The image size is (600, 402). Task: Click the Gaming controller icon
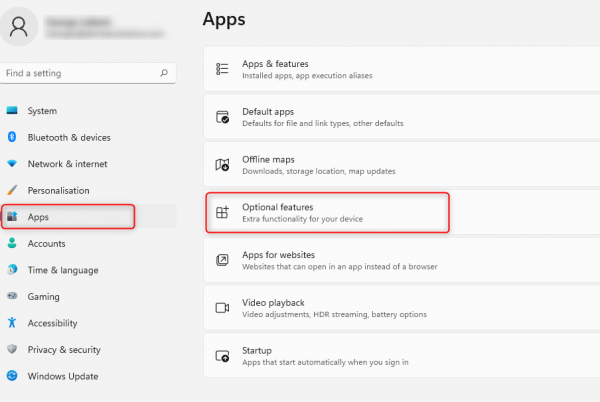[x=12, y=296]
